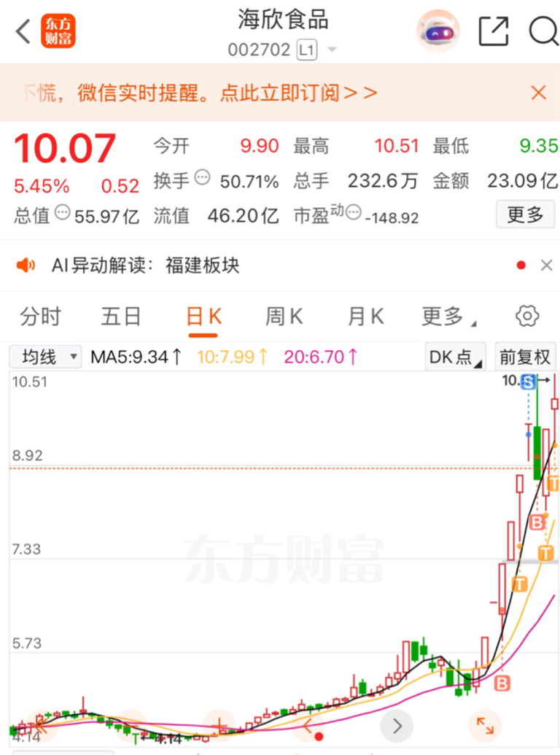This screenshot has height=755, width=560.
Task: Expand the stock code 002702 dropdown arrow
Action: coord(332,49)
